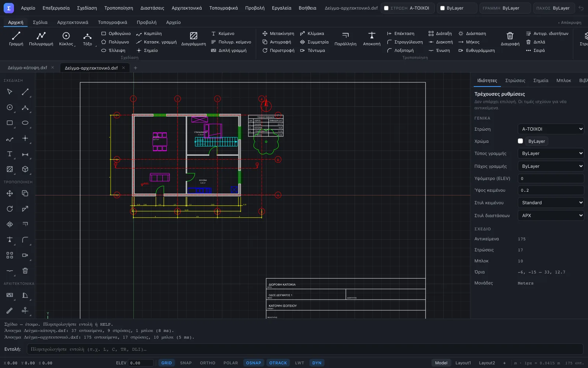Activate the Τόξο arc tool
The image size is (588, 368).
87,39
